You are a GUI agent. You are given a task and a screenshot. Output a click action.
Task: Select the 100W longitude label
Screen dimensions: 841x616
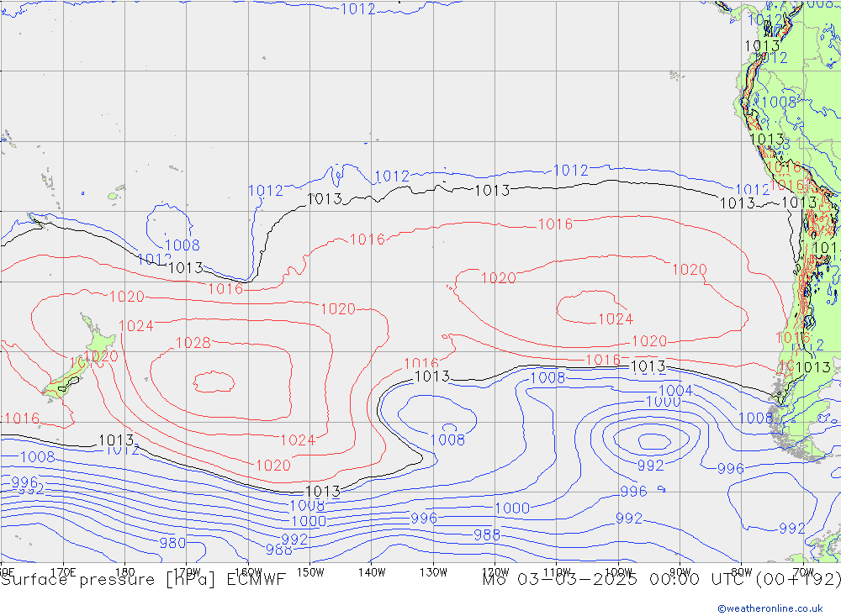coord(618,572)
